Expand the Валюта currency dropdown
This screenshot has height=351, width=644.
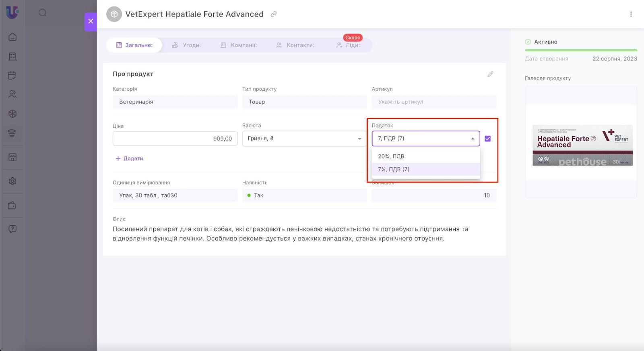point(359,139)
